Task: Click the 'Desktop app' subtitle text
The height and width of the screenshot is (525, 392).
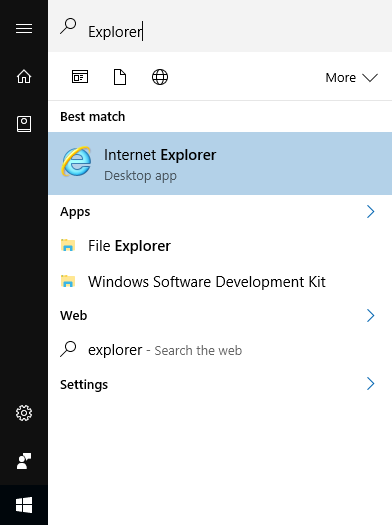Action: click(140, 176)
